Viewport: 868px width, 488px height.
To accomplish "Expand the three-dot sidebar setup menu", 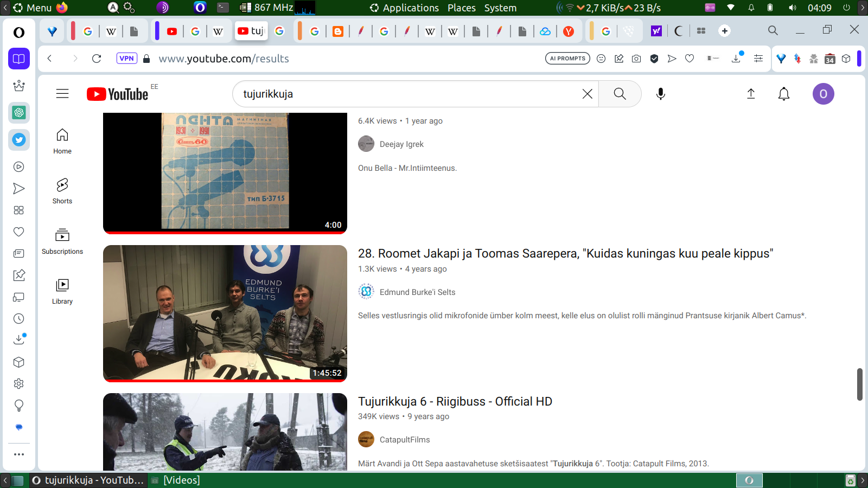I will click(19, 454).
